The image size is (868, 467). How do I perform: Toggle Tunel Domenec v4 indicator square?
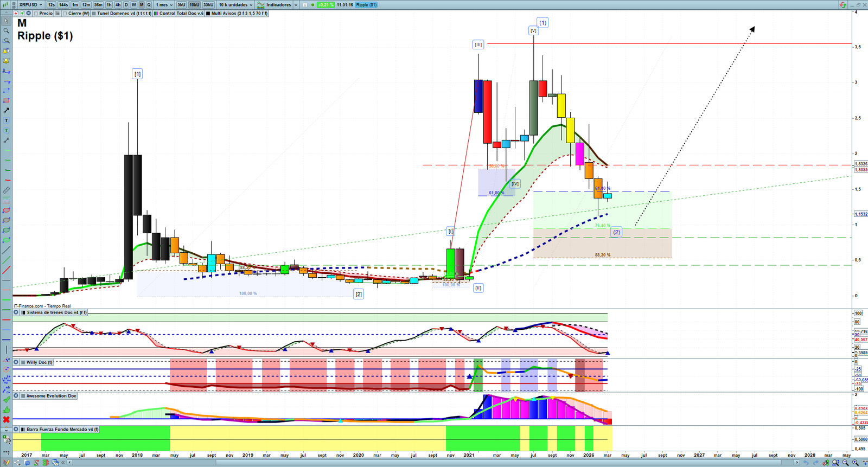point(94,14)
